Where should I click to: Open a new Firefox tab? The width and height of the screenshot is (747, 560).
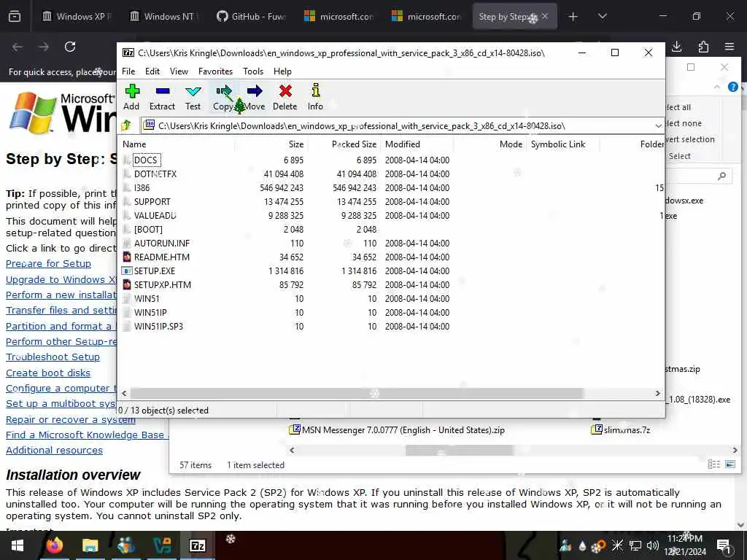coord(573,17)
